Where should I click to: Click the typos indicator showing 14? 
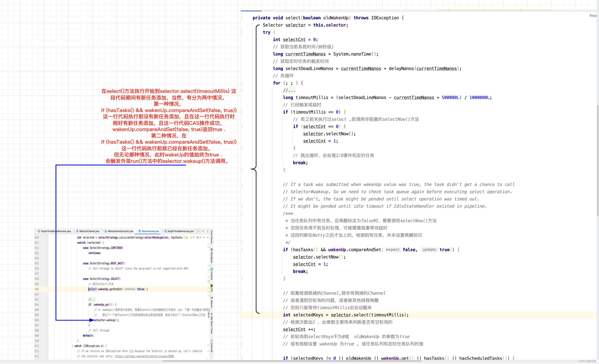(x=199, y=237)
